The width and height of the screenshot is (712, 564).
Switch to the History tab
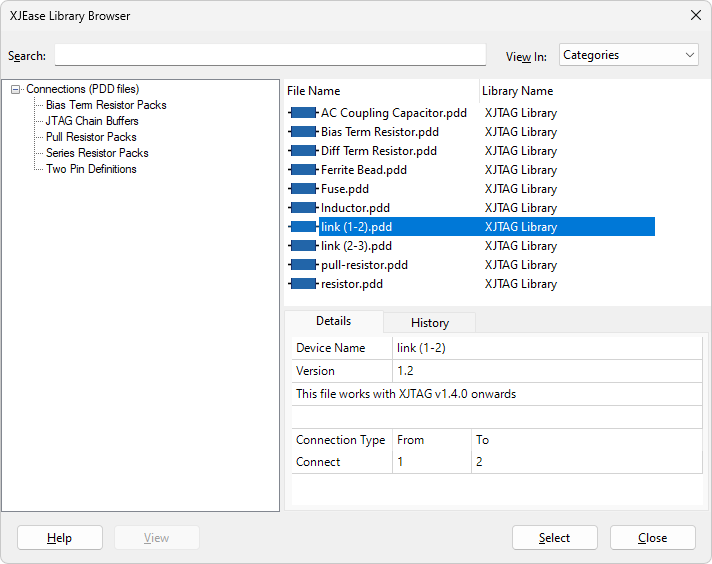pyautogui.click(x=430, y=323)
